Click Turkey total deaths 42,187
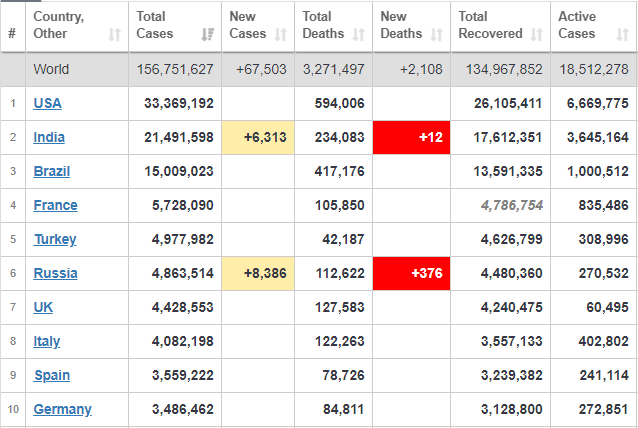 coord(343,239)
